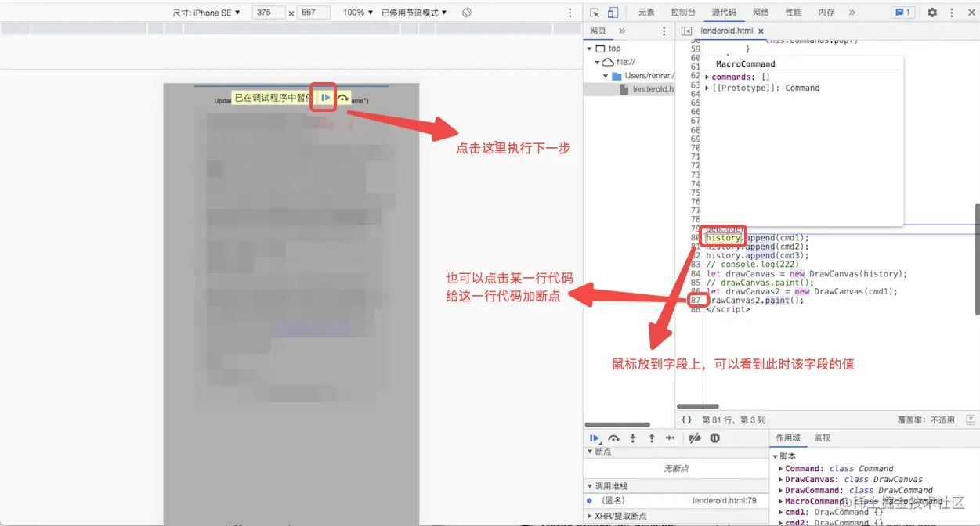Step out of current function

click(652, 438)
